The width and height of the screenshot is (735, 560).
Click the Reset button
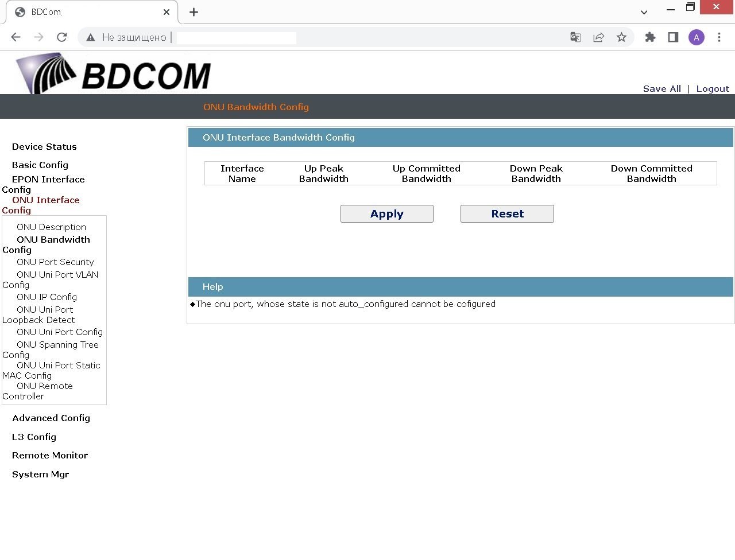click(507, 214)
